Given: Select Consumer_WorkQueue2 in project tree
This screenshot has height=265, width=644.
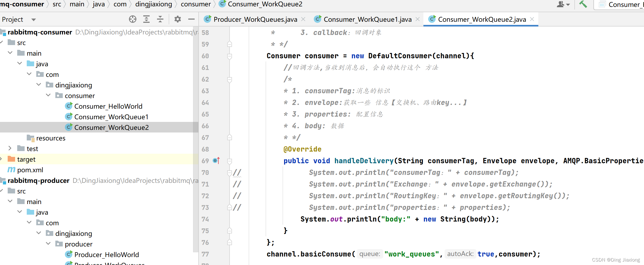Looking at the screenshot, I should [111, 127].
